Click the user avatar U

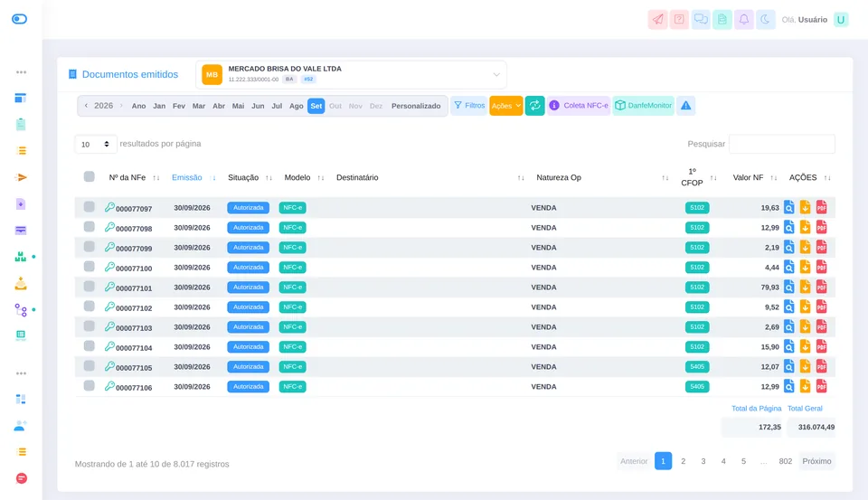click(841, 19)
